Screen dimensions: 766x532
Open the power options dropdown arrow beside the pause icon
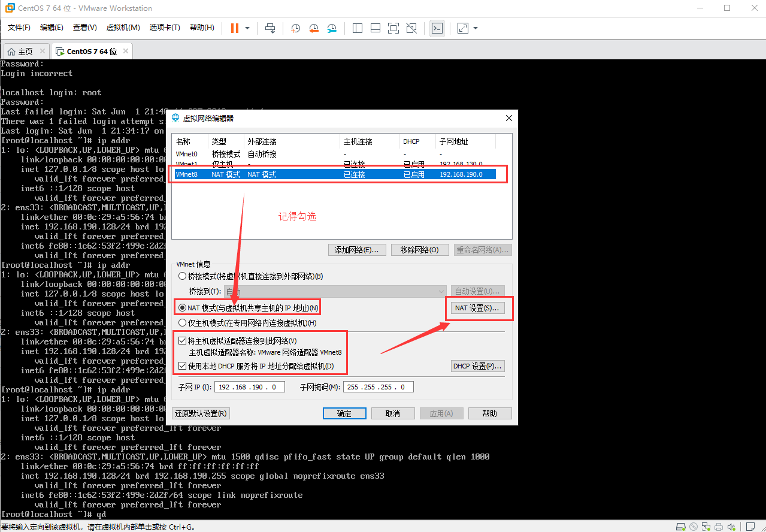[247, 28]
